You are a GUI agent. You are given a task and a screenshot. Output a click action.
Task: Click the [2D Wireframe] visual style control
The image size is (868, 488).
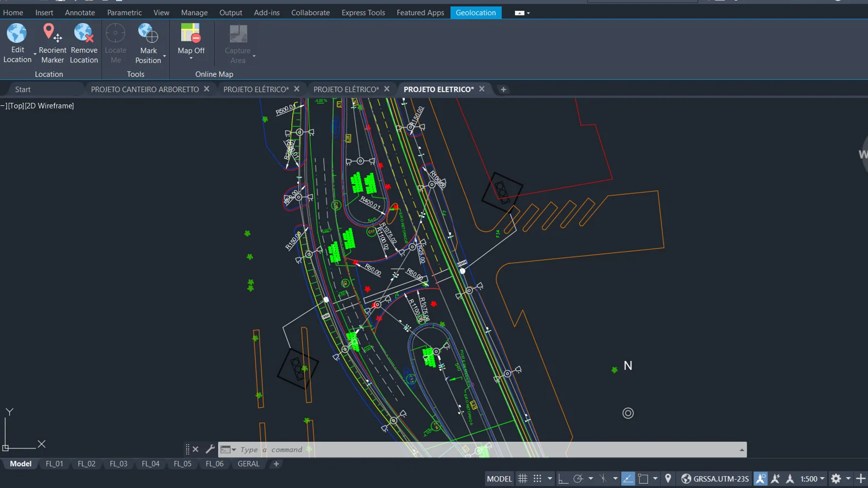(x=49, y=106)
